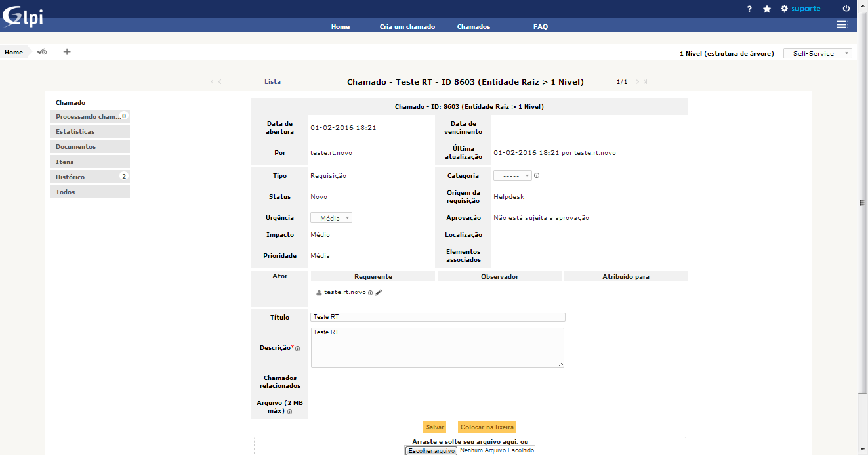Viewport: 868px width, 455px height.
Task: Switch to the Documentos tab
Action: [x=90, y=147]
